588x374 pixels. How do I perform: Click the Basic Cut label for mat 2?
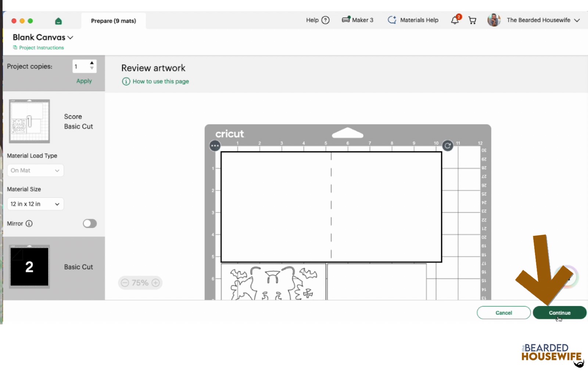click(x=79, y=267)
